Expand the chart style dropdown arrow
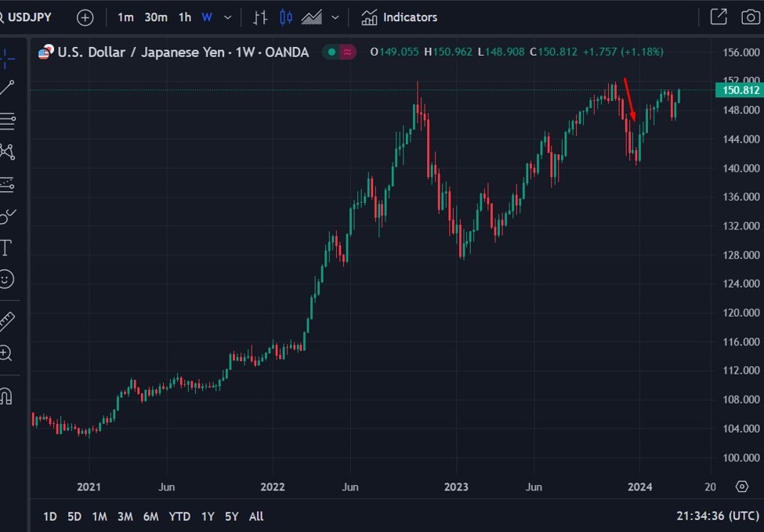 click(x=333, y=16)
